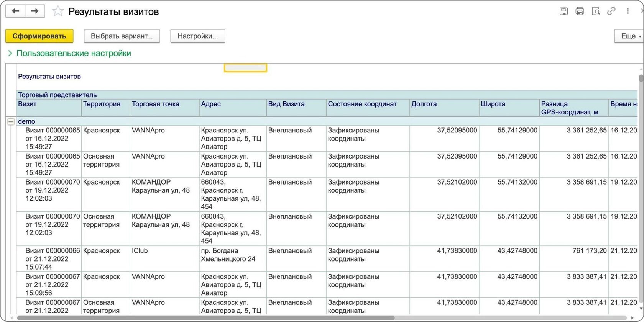Viewport: 644px width, 322px height.
Task: Open the three-dot options menu
Action: click(x=628, y=11)
